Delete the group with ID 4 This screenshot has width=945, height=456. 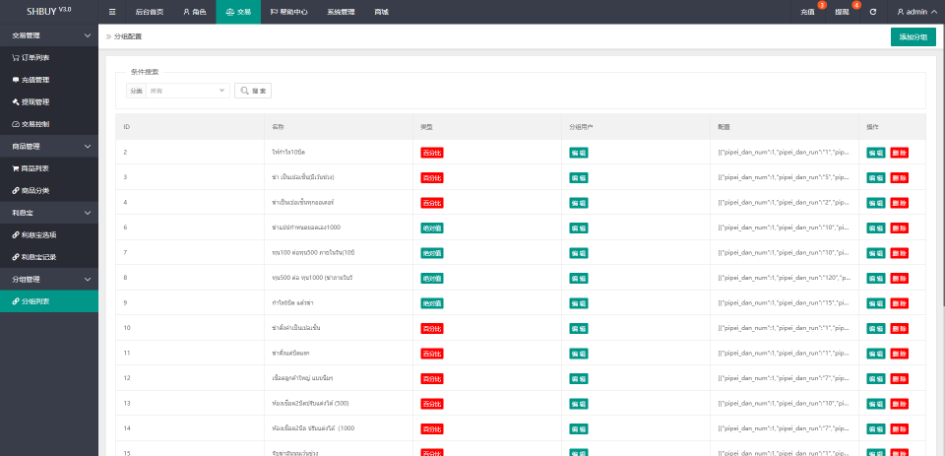pyautogui.click(x=899, y=203)
